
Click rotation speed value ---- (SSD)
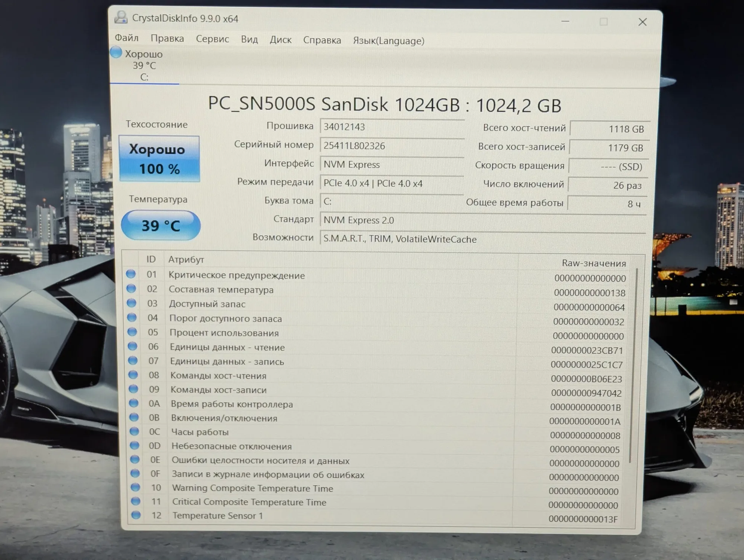[x=609, y=166]
